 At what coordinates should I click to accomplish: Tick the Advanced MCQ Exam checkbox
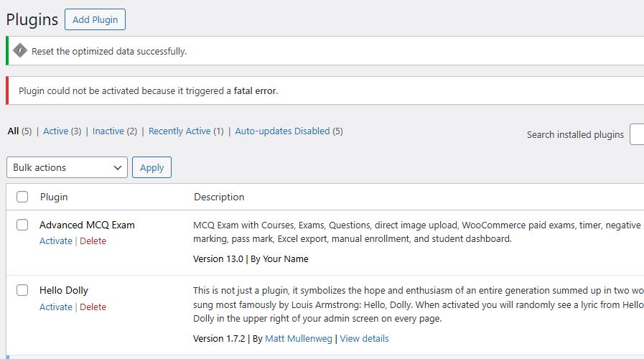[x=22, y=225]
